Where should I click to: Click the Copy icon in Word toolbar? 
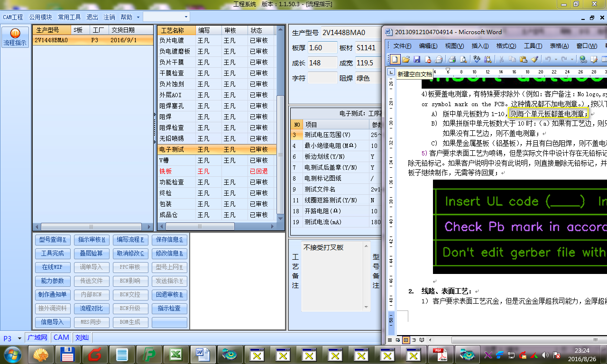point(512,59)
